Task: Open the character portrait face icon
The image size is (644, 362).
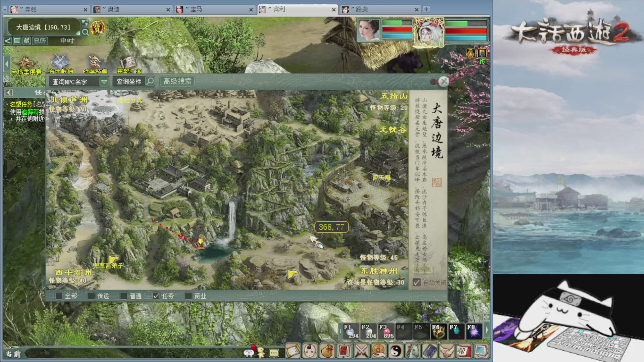Action: 310,351
